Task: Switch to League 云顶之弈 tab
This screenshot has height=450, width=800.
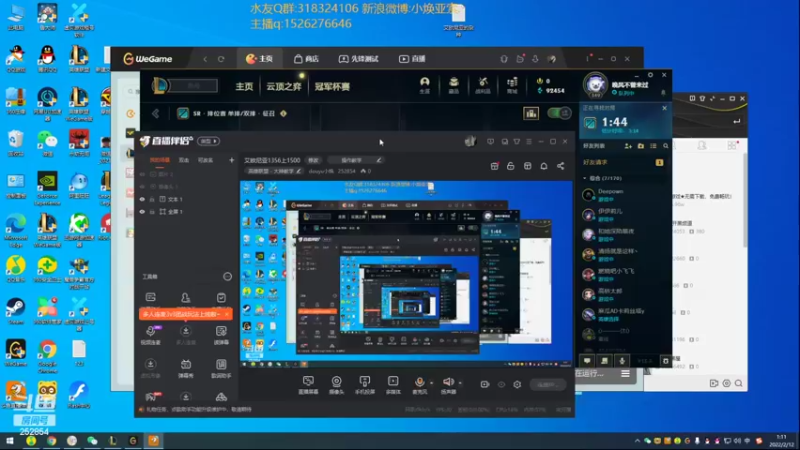Action: point(284,86)
